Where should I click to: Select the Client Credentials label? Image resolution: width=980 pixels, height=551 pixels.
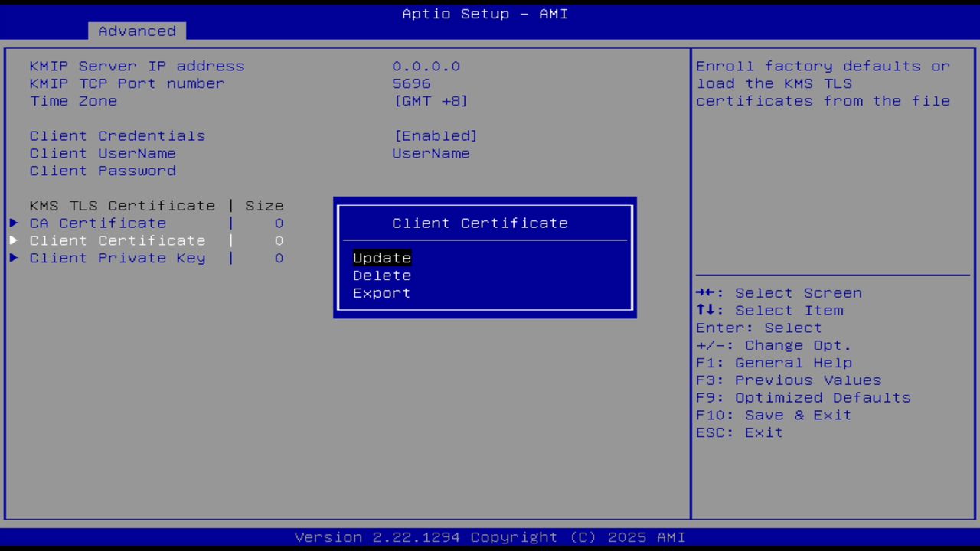(118, 135)
